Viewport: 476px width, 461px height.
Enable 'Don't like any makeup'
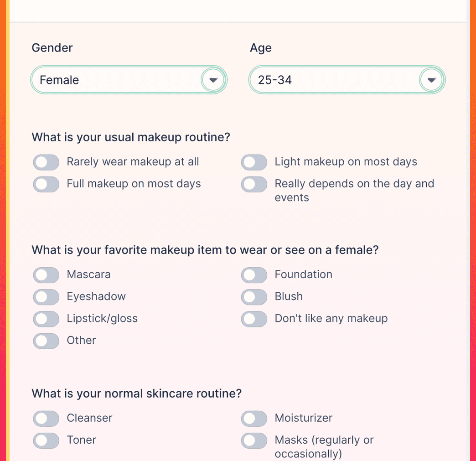254,319
